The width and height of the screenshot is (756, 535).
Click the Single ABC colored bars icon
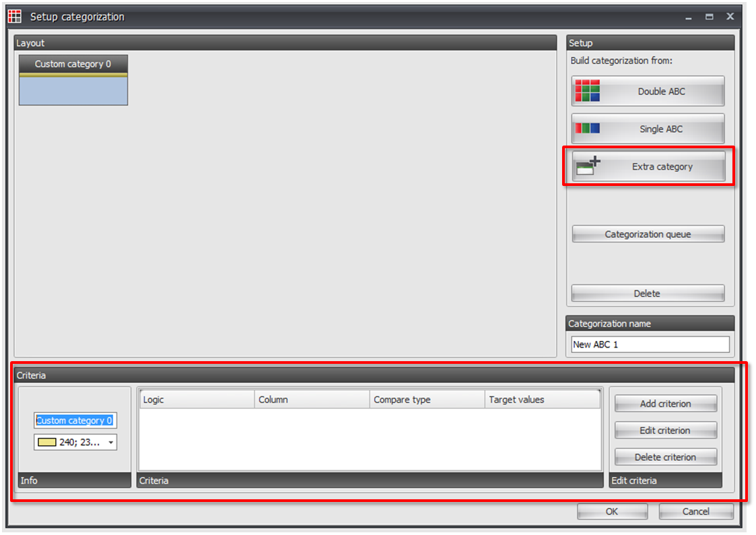coord(587,128)
